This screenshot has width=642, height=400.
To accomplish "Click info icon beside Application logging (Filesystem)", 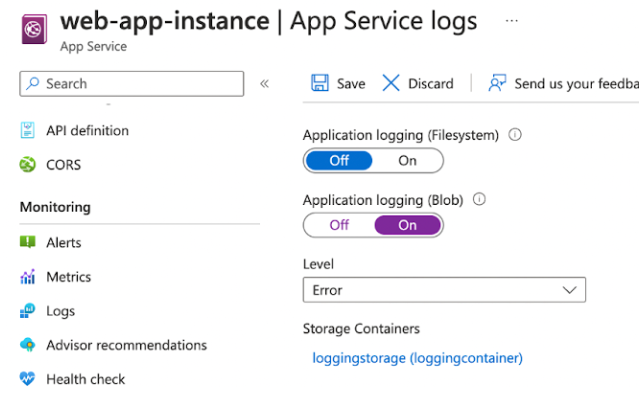I will [x=515, y=135].
